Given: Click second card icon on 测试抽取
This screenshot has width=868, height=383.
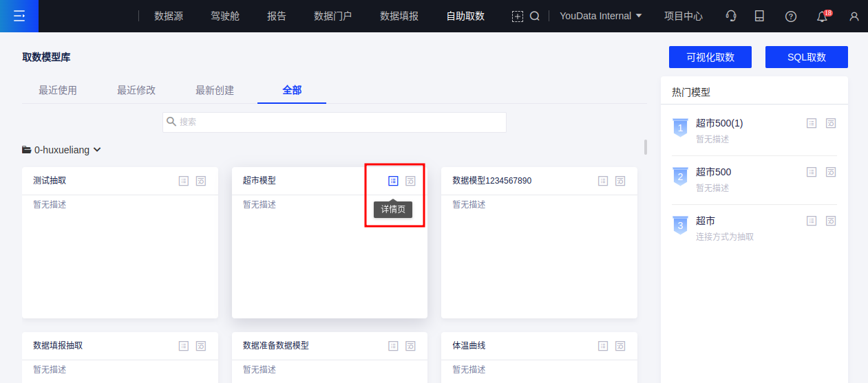Looking at the screenshot, I should [201, 181].
